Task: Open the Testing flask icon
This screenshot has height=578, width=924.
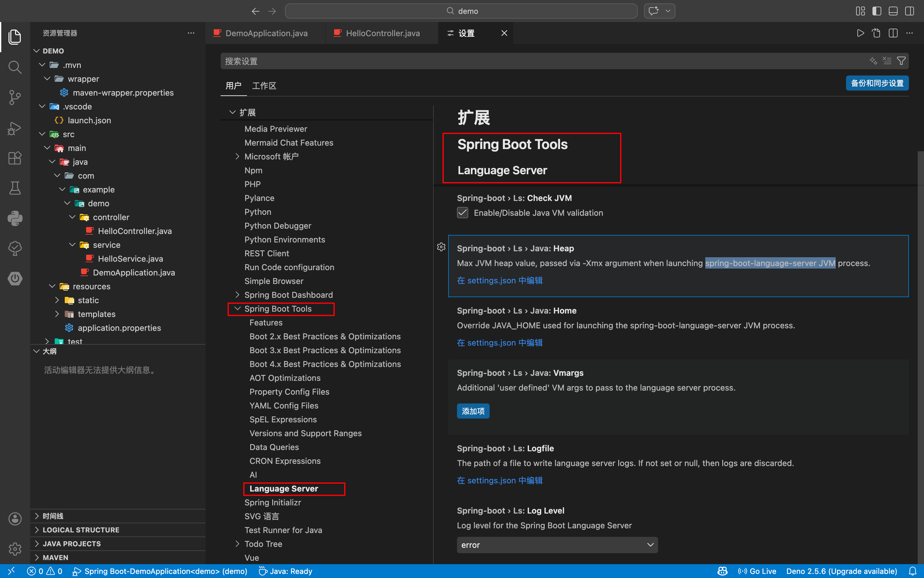Action: point(14,188)
